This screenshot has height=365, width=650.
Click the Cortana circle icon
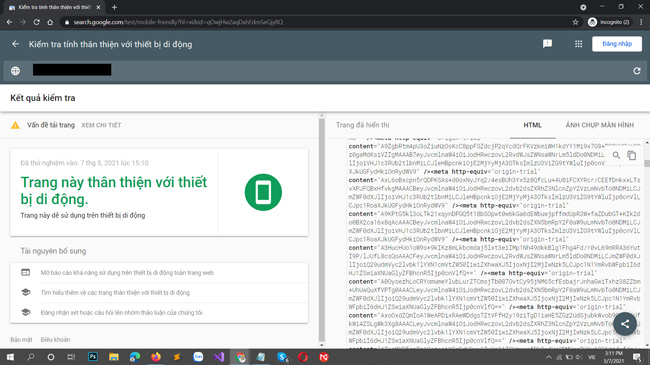(51, 357)
